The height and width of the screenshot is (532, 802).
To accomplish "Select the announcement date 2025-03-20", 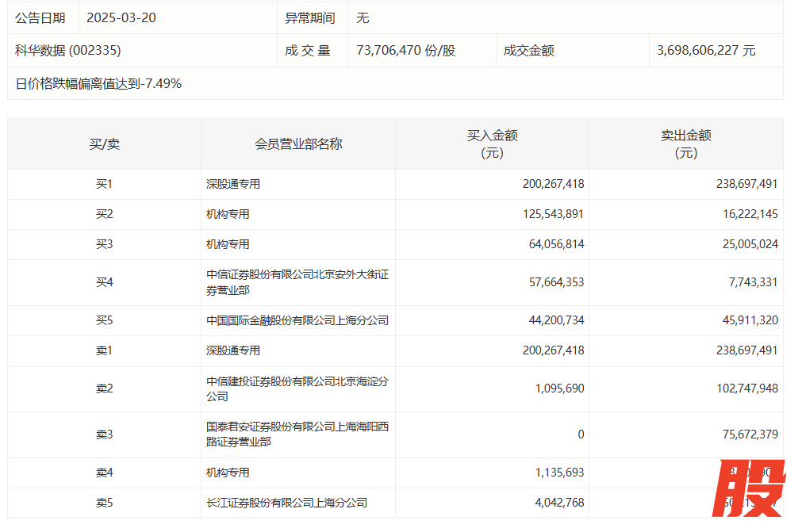I will coord(121,17).
